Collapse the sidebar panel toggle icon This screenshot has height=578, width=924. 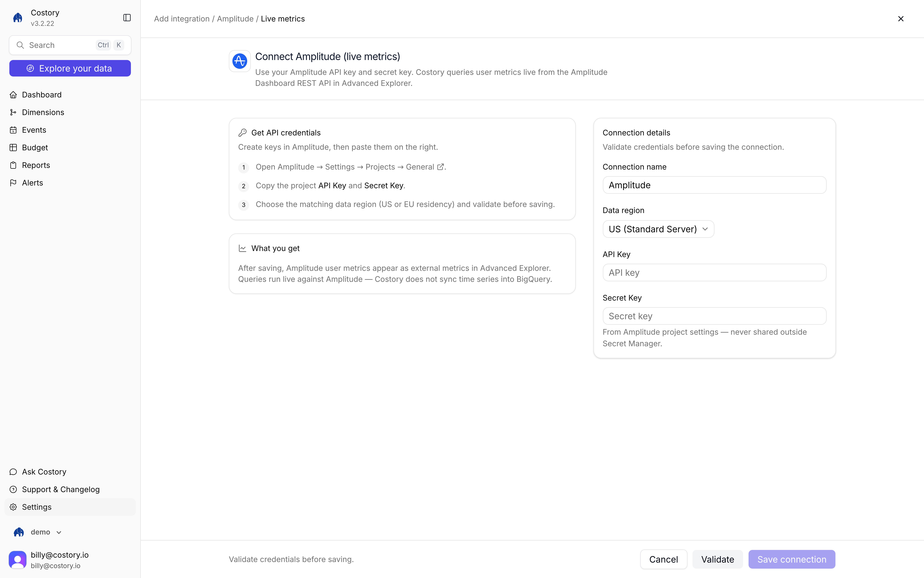coord(127,18)
